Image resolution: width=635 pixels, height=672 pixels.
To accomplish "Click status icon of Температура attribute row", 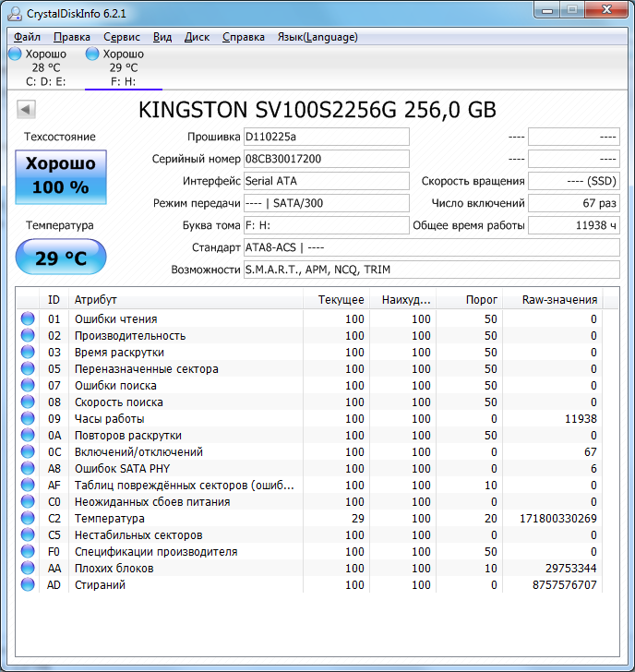I will tap(28, 519).
